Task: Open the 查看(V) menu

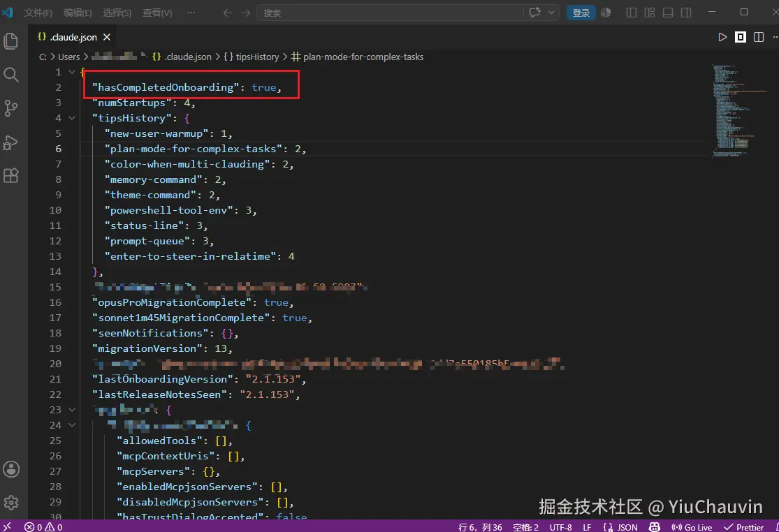Action: point(157,13)
